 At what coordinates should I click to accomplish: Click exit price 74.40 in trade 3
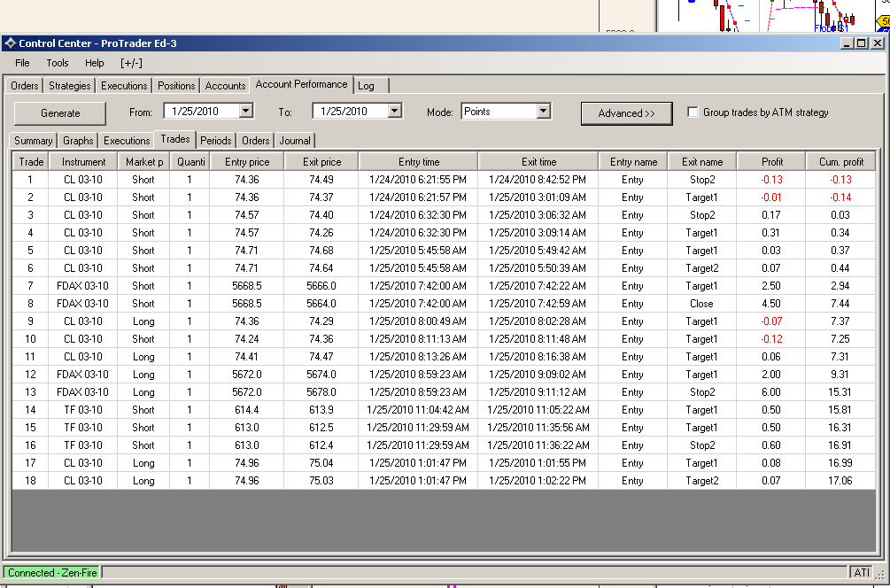(321, 214)
